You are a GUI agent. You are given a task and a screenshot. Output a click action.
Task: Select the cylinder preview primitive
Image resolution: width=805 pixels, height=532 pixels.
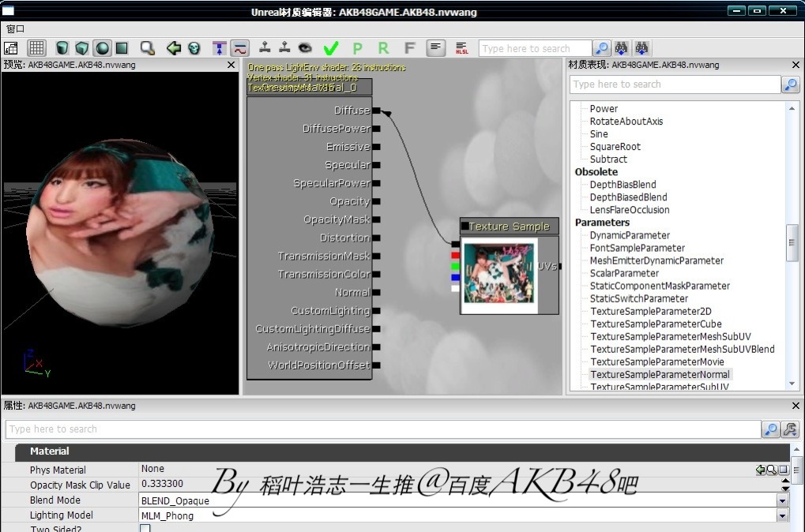coord(62,48)
